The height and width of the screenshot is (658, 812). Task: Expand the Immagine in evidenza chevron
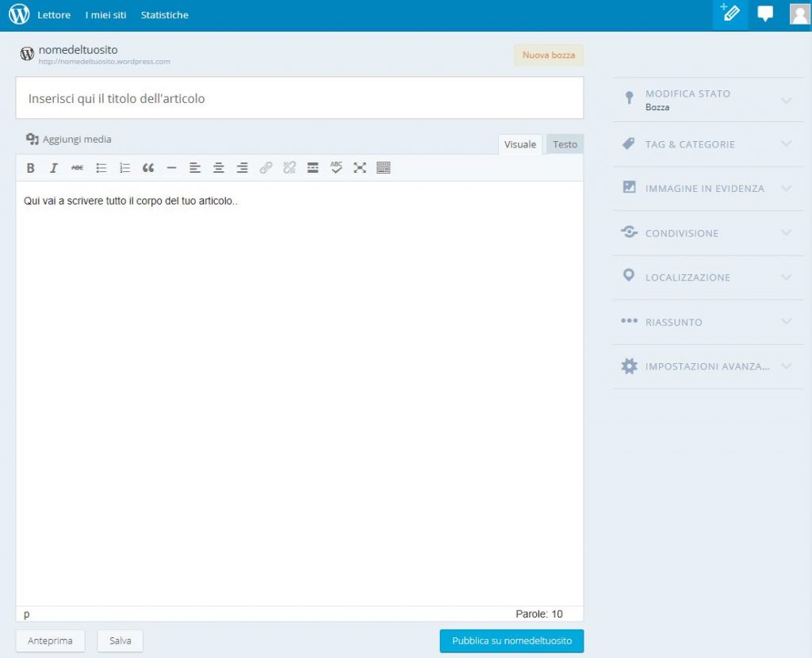(x=786, y=188)
